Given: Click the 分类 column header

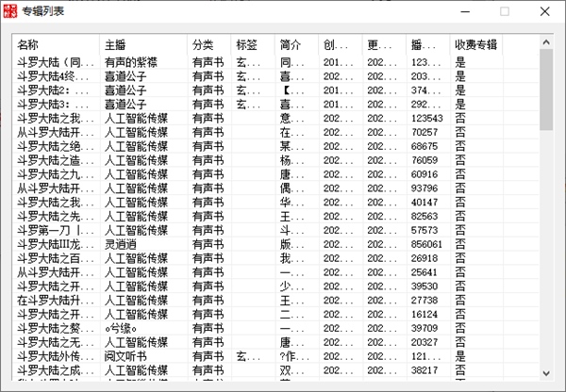Looking at the screenshot, I should (x=208, y=44).
